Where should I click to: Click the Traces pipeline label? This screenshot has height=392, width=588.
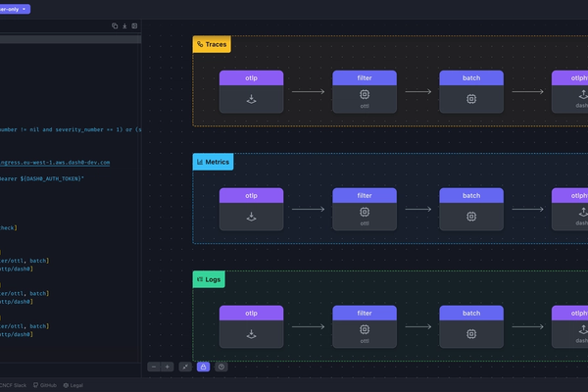212,44
